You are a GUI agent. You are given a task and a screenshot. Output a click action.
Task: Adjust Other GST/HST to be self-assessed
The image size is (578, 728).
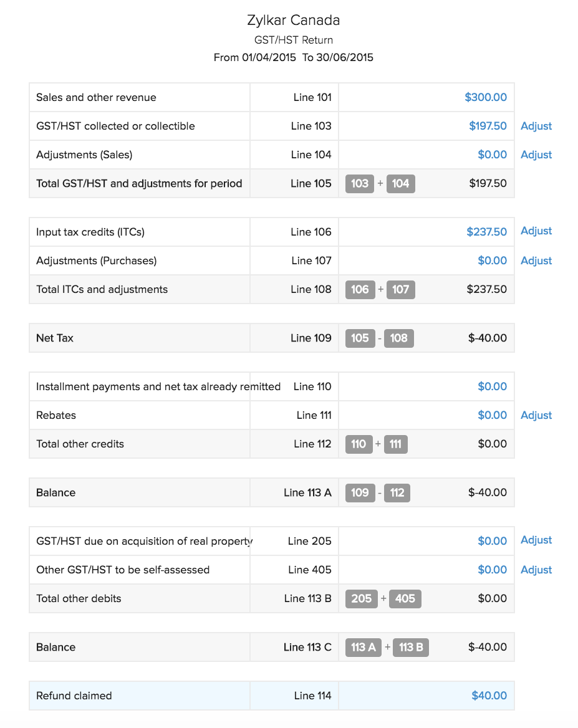tap(536, 570)
